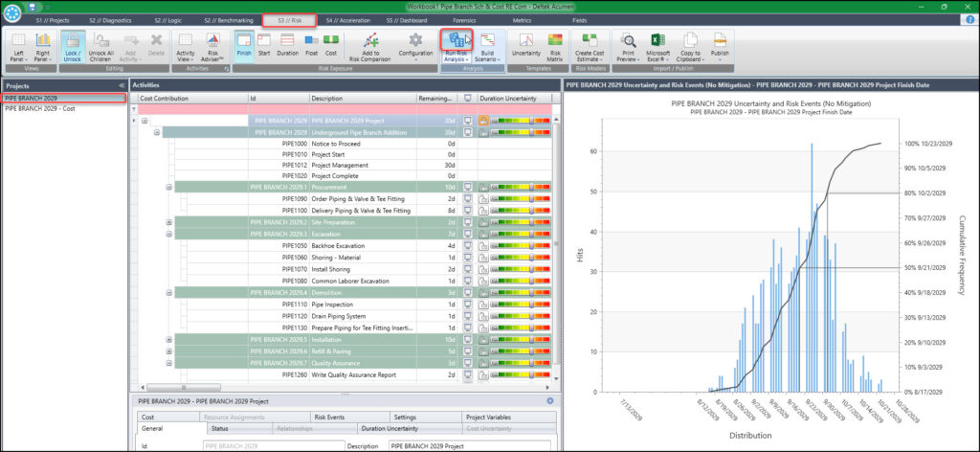Collapse the Procurement group row
Screen dimensions: 980x452
click(x=168, y=187)
